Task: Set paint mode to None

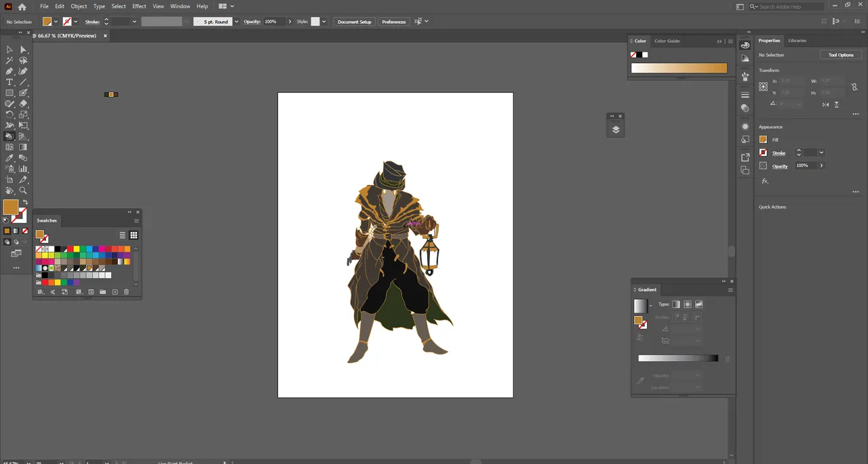Action: click(25, 231)
